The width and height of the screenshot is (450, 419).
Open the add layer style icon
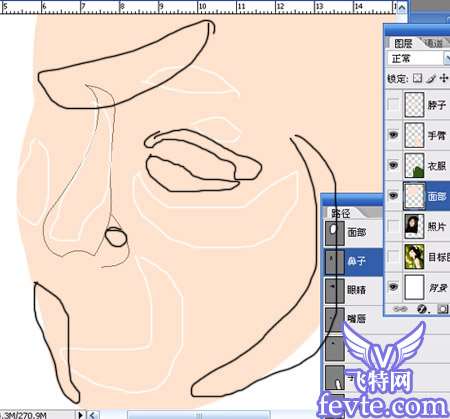point(422,309)
